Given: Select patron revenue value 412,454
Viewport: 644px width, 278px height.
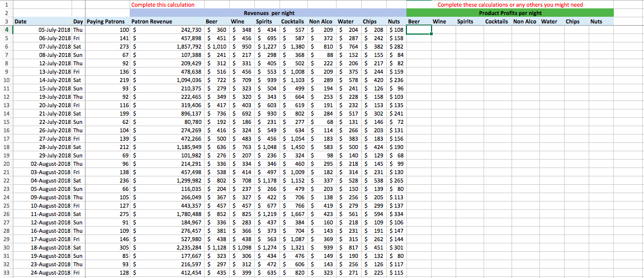Looking at the screenshot, I should click(x=167, y=272).
